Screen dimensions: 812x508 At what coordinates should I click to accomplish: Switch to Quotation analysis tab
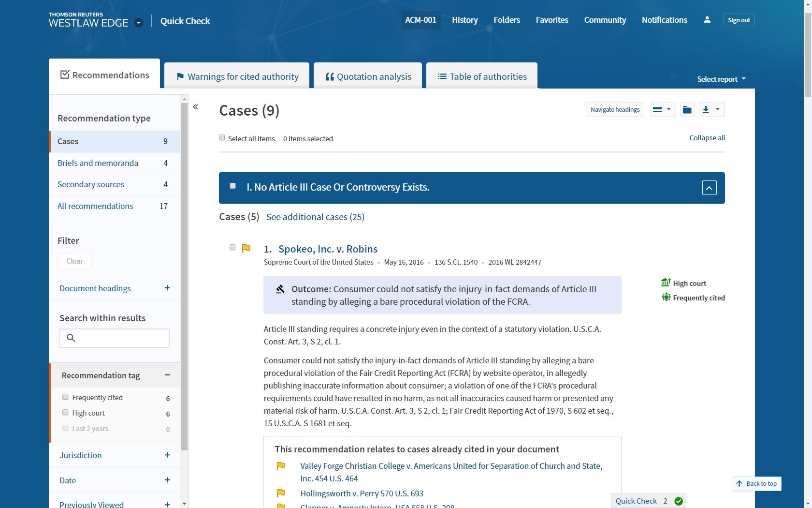368,76
